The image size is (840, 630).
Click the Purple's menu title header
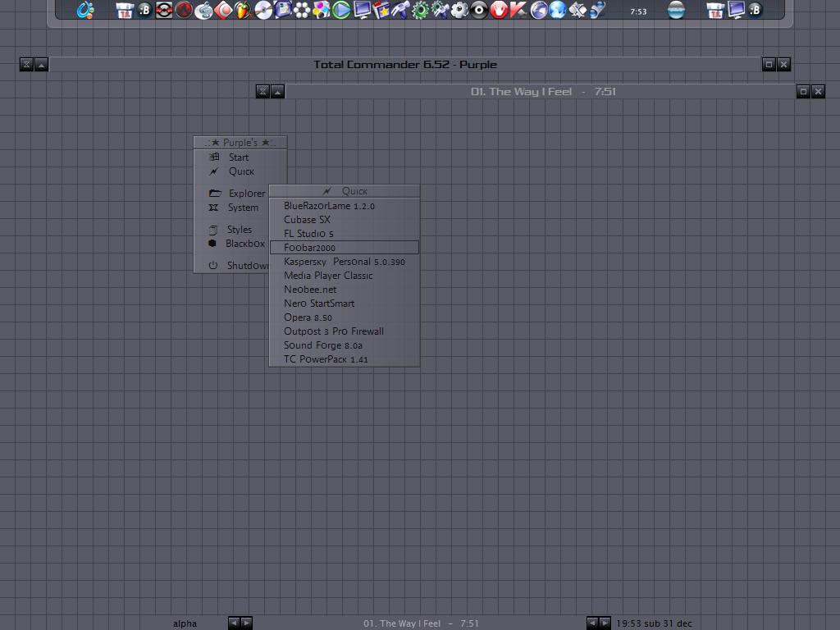[240, 143]
